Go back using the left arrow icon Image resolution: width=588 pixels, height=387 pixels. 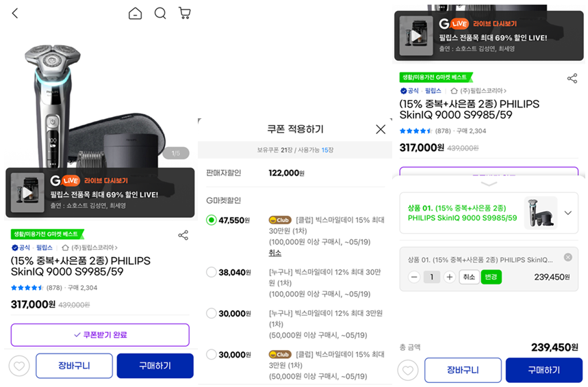pos(15,14)
